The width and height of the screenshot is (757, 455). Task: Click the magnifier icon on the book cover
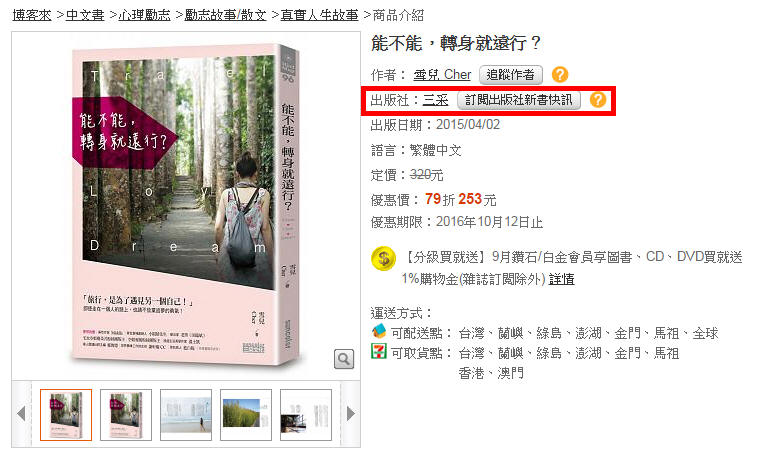[x=344, y=359]
